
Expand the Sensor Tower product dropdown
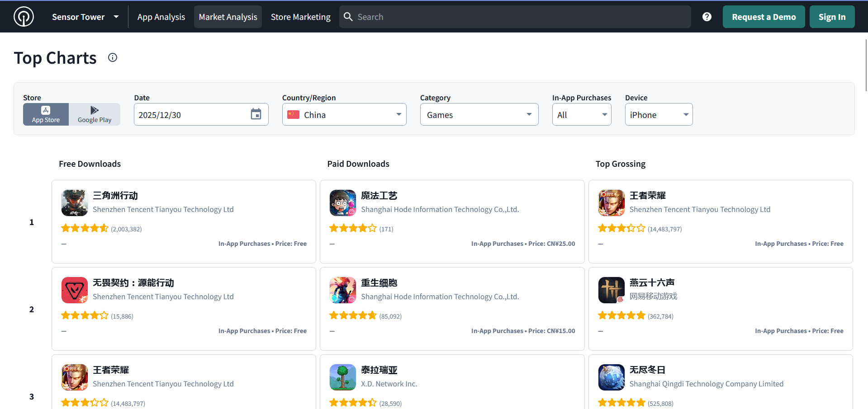[x=85, y=17]
